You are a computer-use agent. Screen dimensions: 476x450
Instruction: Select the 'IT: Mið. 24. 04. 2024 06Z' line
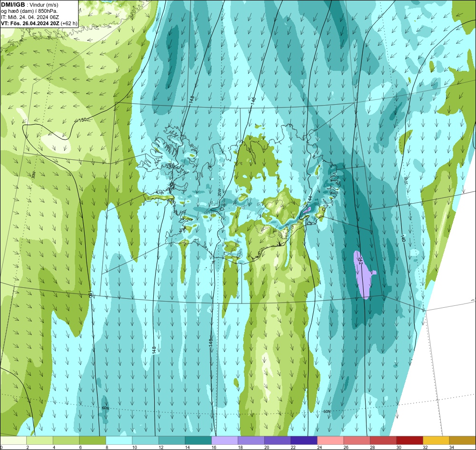[30, 17]
